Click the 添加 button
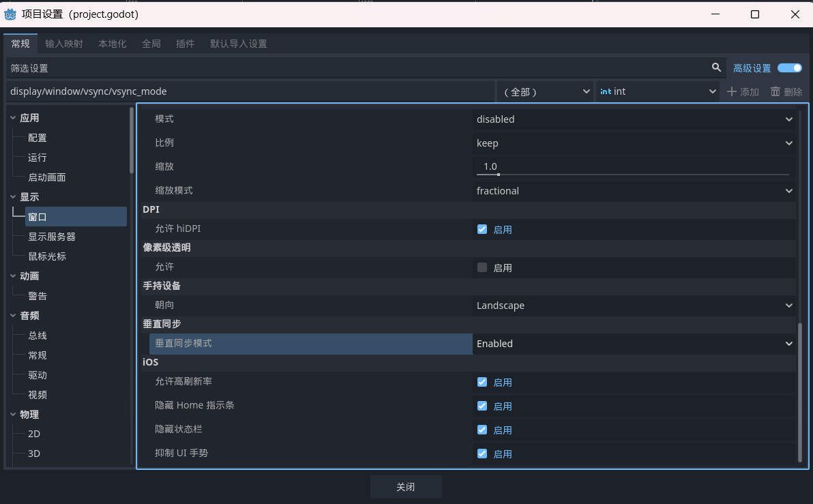 (743, 91)
